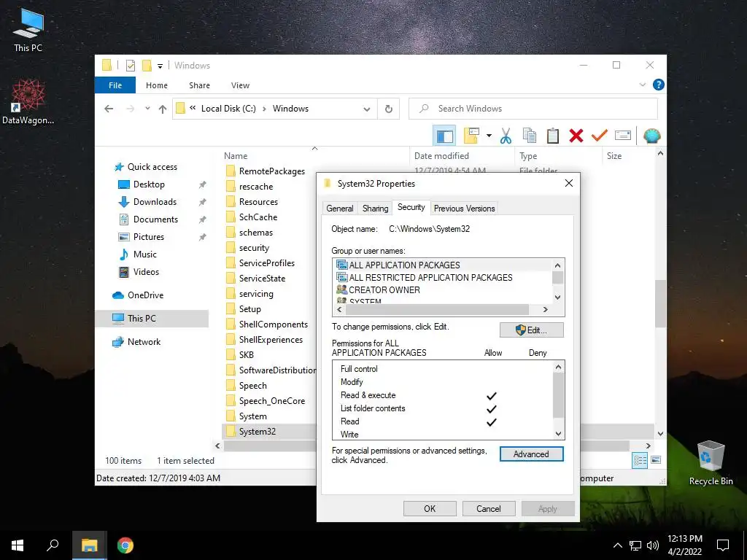Click the shell globe icon in toolbar
This screenshot has height=560, width=747.
(x=651, y=136)
